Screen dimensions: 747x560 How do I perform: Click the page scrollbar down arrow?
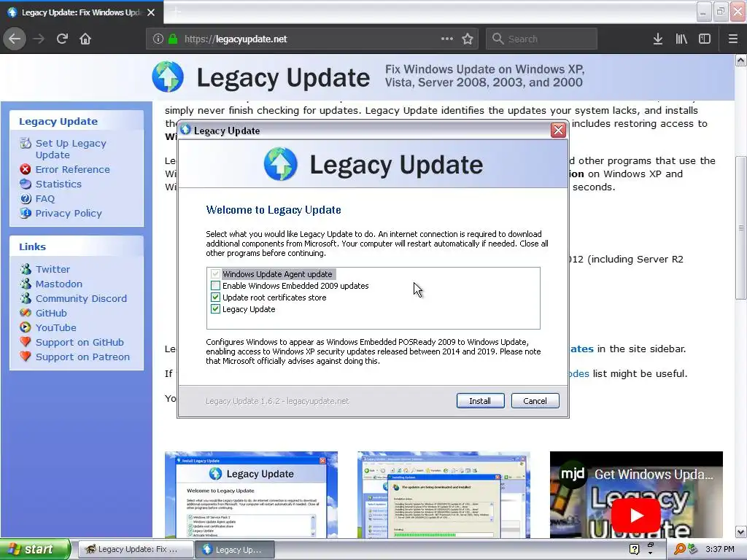click(x=740, y=532)
